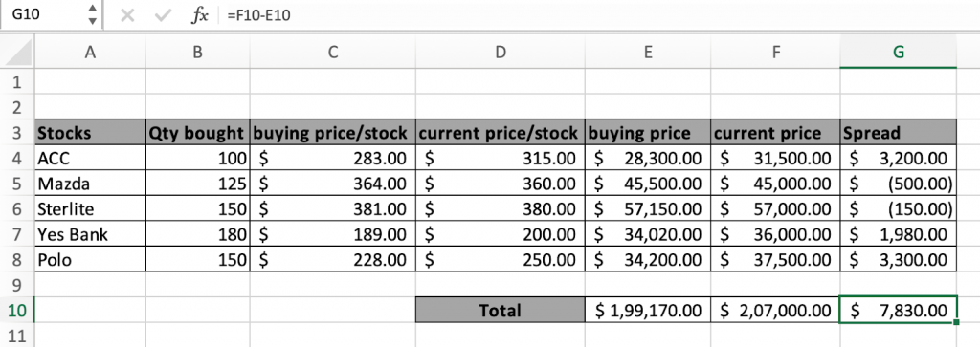Select column G header

point(898,53)
